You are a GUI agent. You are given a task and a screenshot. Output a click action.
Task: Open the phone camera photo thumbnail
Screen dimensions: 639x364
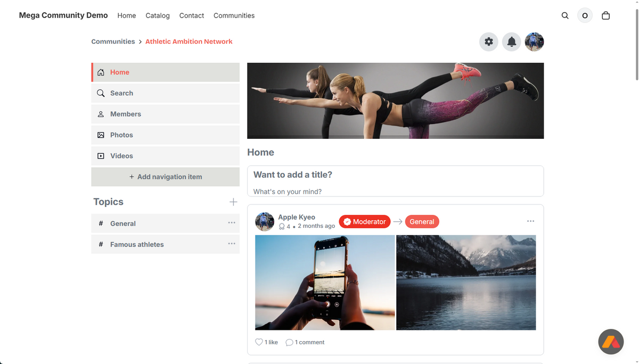pyautogui.click(x=325, y=283)
